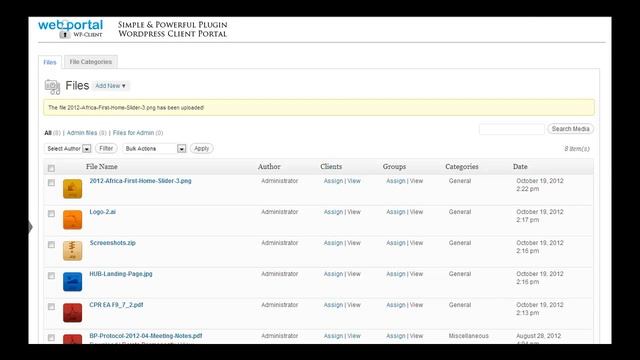Show All files filter
This screenshot has height=360, width=640.
[48, 133]
